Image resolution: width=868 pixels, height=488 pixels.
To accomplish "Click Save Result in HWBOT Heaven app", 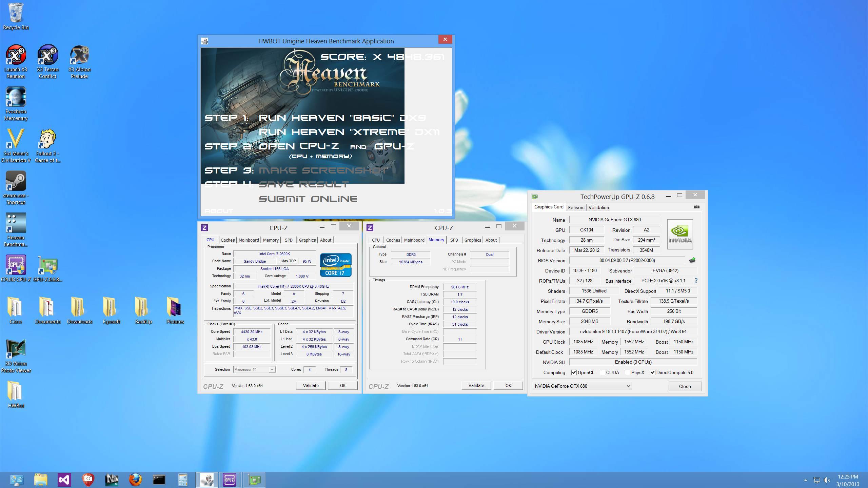I will (303, 184).
